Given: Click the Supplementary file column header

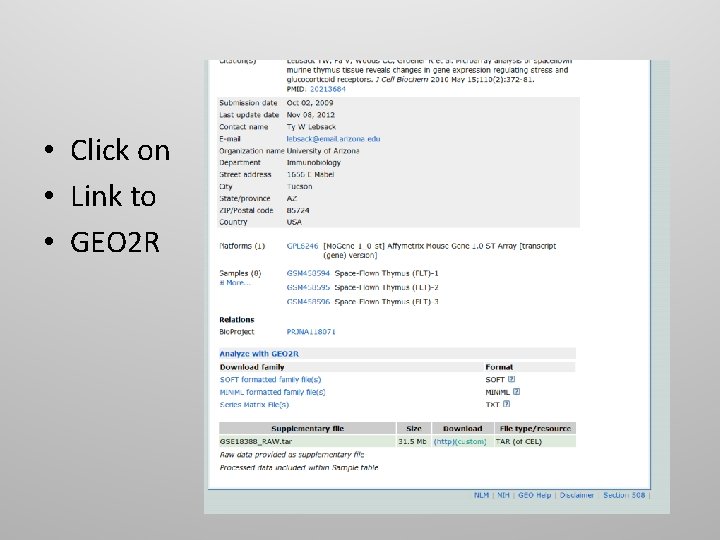Looking at the screenshot, I should point(307,428).
